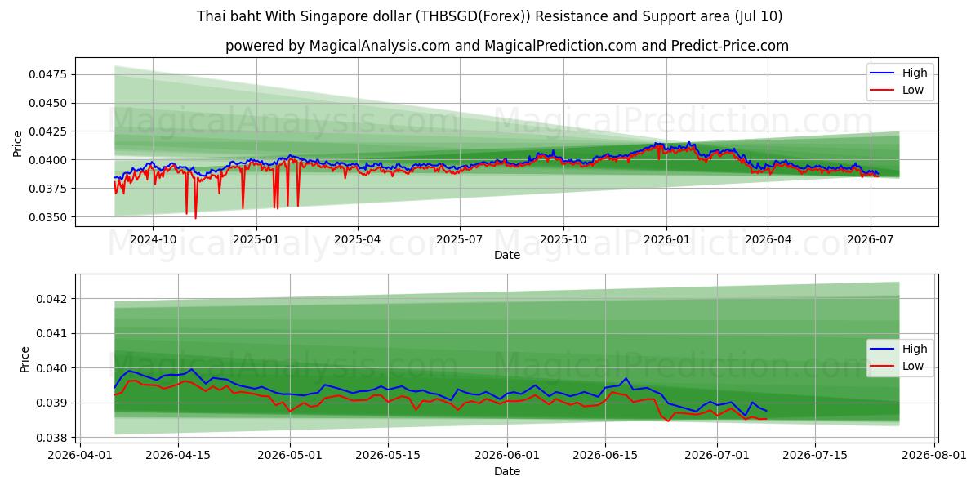Click the 2026-01 x-axis tick label
Screen dimensions: 980x490
click(x=666, y=239)
